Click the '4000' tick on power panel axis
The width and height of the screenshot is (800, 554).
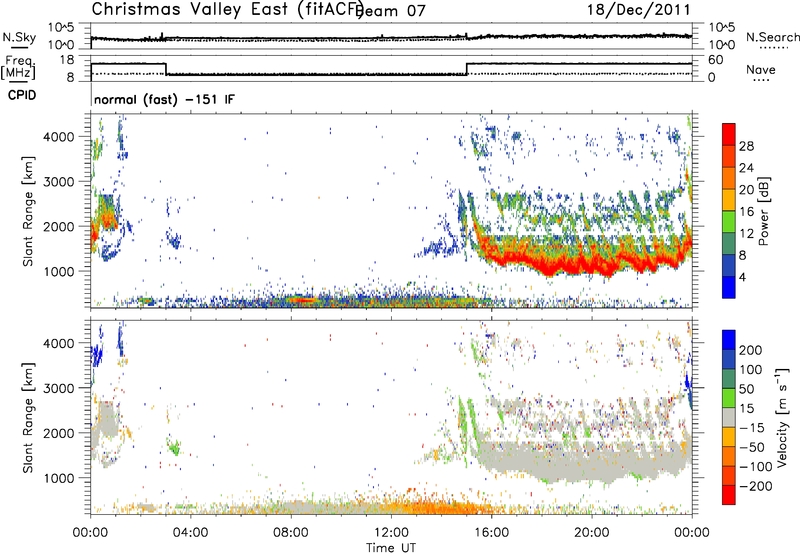[x=59, y=137]
